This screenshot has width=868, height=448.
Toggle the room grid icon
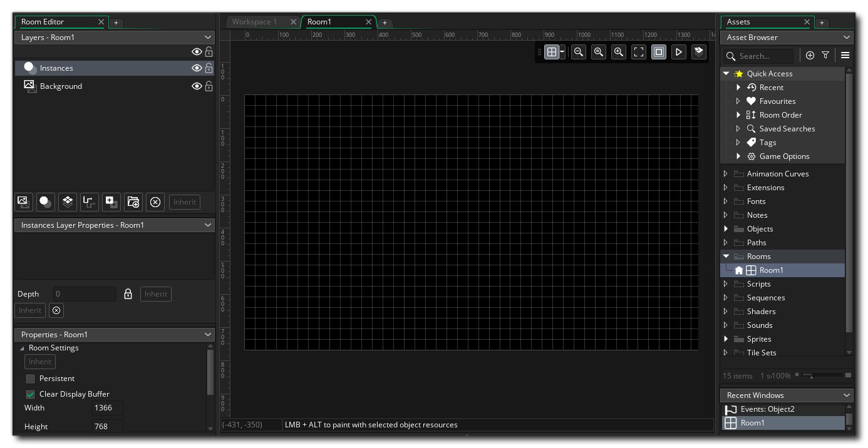[551, 53]
